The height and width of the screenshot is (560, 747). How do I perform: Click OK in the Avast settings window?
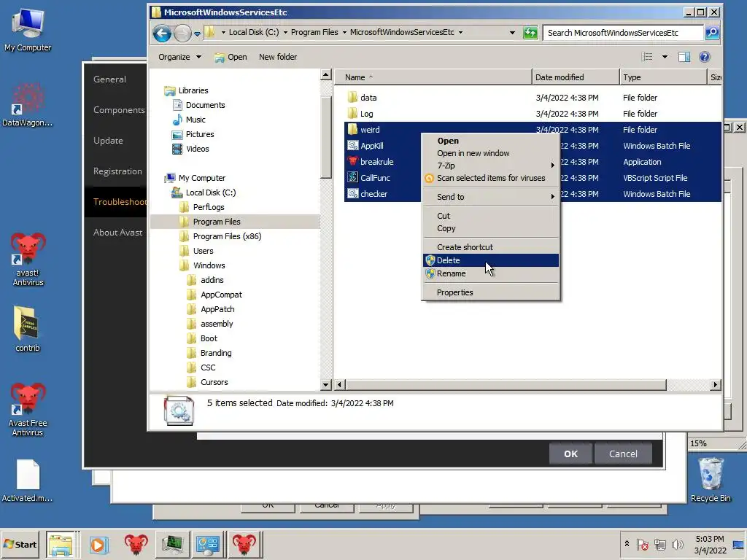(x=570, y=454)
